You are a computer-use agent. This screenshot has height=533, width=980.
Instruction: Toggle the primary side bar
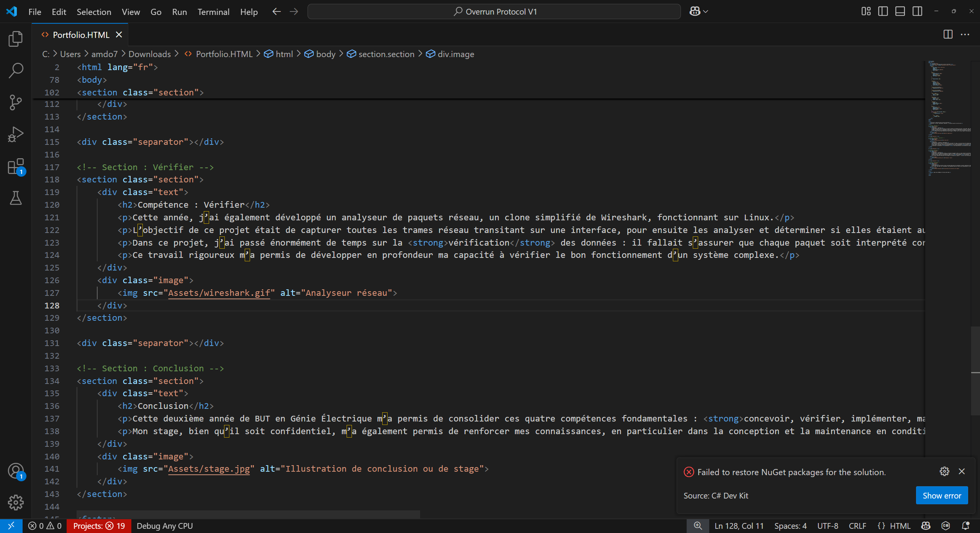point(883,11)
